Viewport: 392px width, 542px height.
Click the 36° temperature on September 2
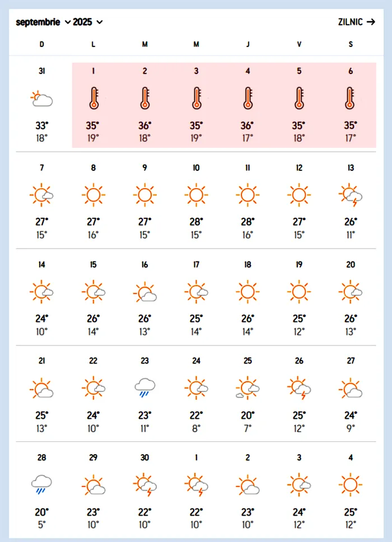144,125
